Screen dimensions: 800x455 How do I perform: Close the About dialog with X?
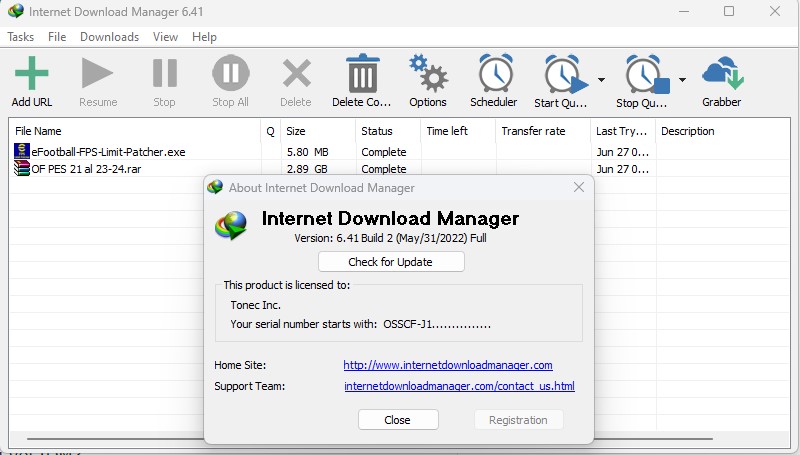(x=579, y=187)
